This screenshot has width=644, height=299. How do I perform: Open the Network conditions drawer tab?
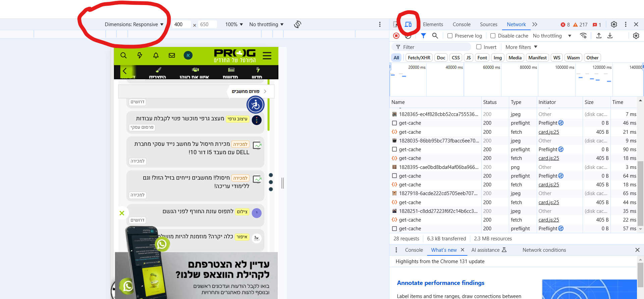click(544, 250)
